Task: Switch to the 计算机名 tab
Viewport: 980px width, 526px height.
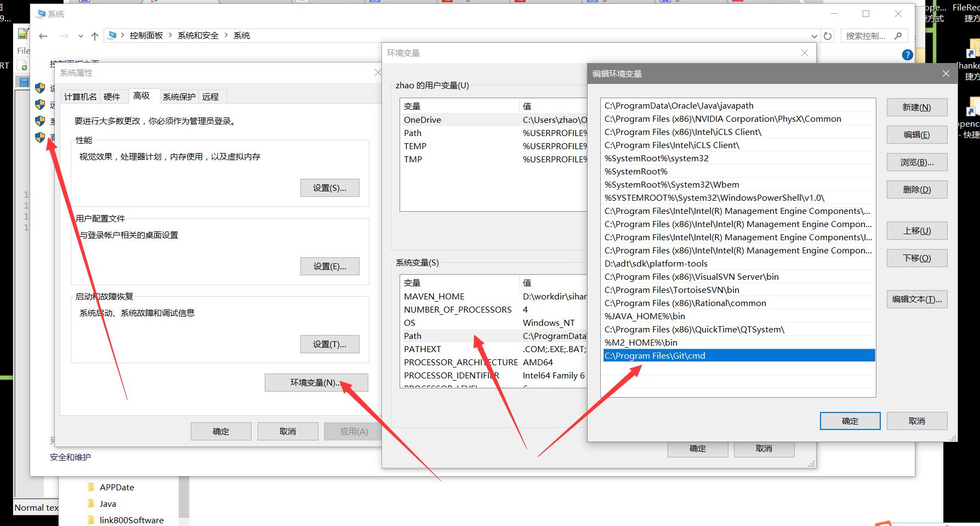Action: [x=81, y=97]
